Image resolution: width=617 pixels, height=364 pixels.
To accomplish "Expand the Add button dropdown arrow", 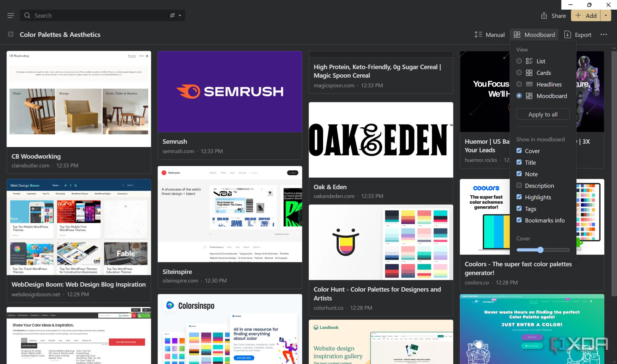I will [x=606, y=16].
